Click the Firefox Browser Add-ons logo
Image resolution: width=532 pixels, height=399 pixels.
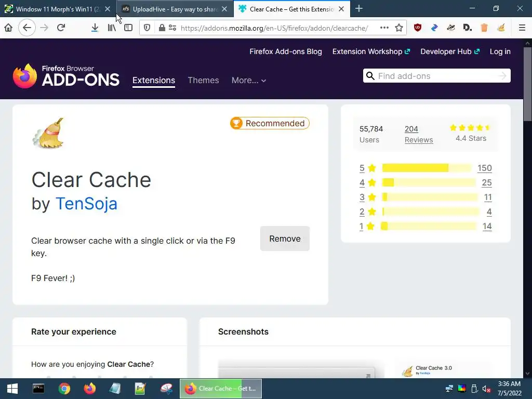tap(66, 76)
